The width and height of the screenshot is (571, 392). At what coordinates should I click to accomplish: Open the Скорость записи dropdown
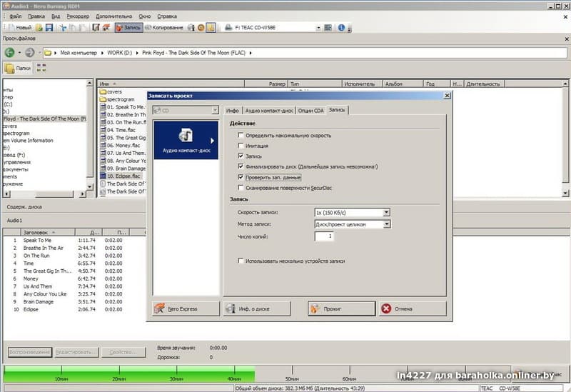[386, 212]
